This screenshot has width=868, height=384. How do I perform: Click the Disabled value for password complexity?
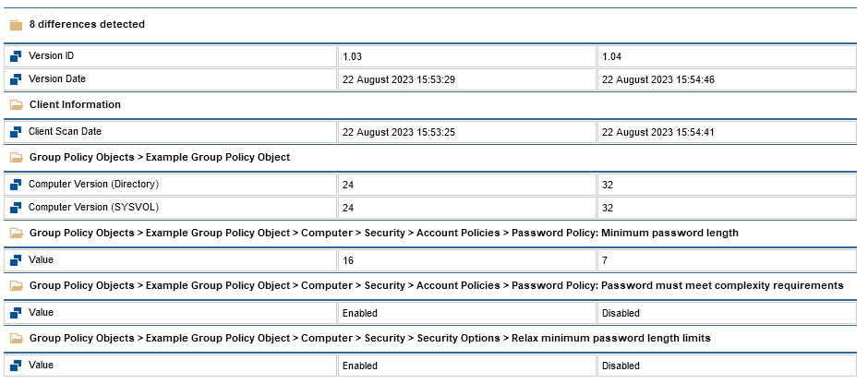coord(621,314)
